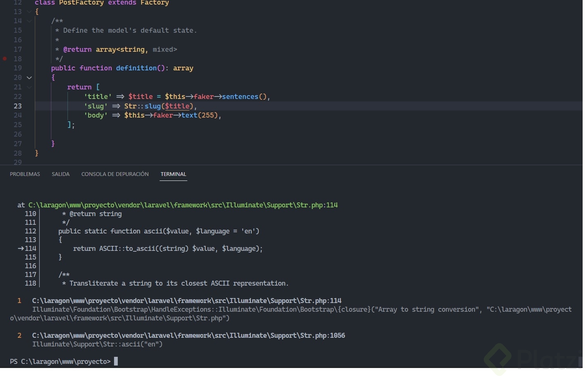Click the PostFactory class name
588x380 pixels.
tap(81, 3)
